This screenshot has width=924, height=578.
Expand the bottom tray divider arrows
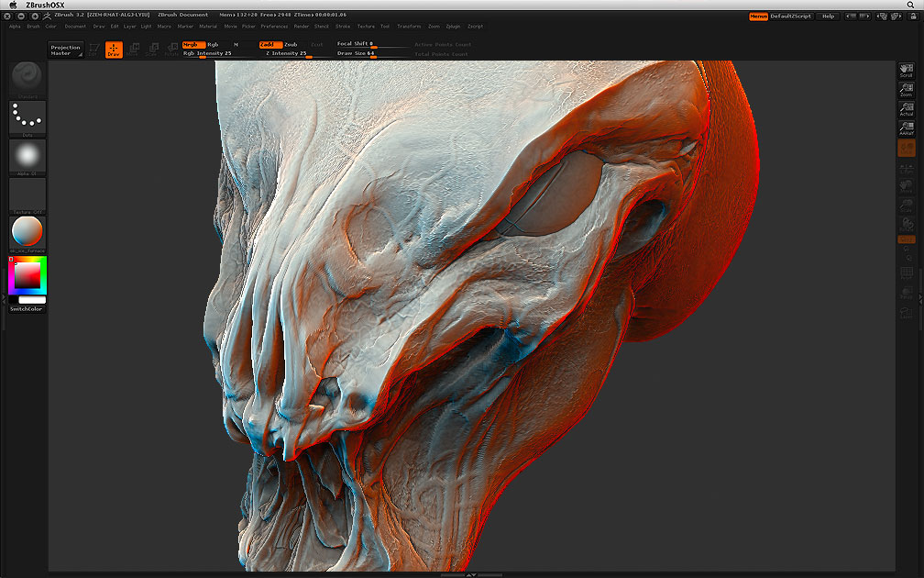point(471,574)
